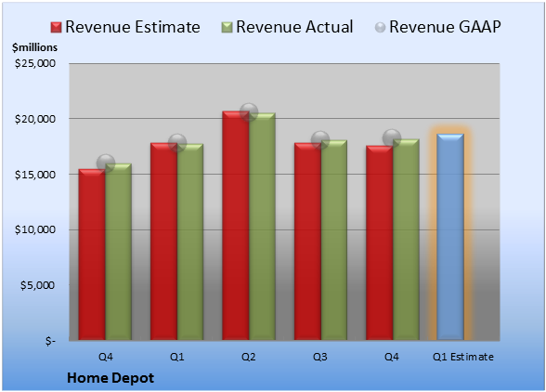Screen dimensions: 546x392
Task: Select the green Revenue Actual bar for Q3
Action: pyautogui.click(x=334, y=240)
